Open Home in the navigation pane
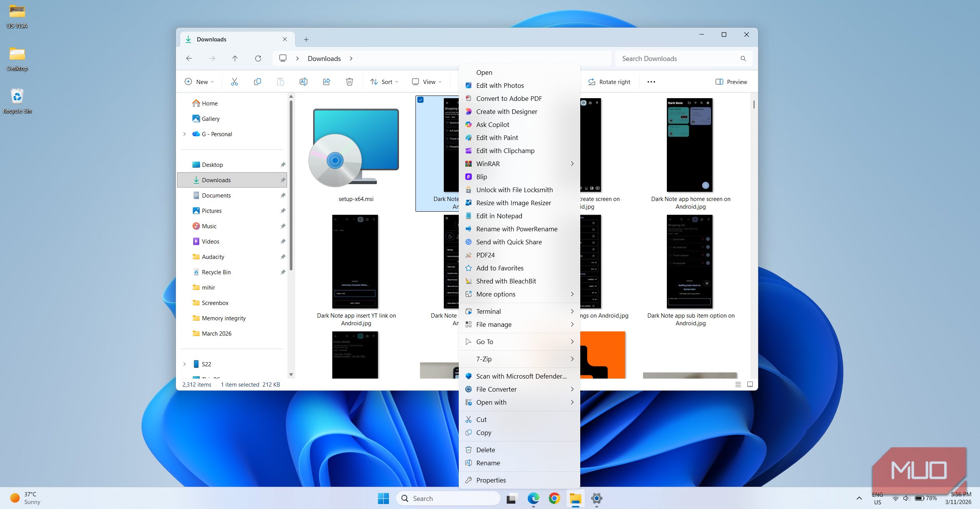This screenshot has width=980, height=509. 231,103
